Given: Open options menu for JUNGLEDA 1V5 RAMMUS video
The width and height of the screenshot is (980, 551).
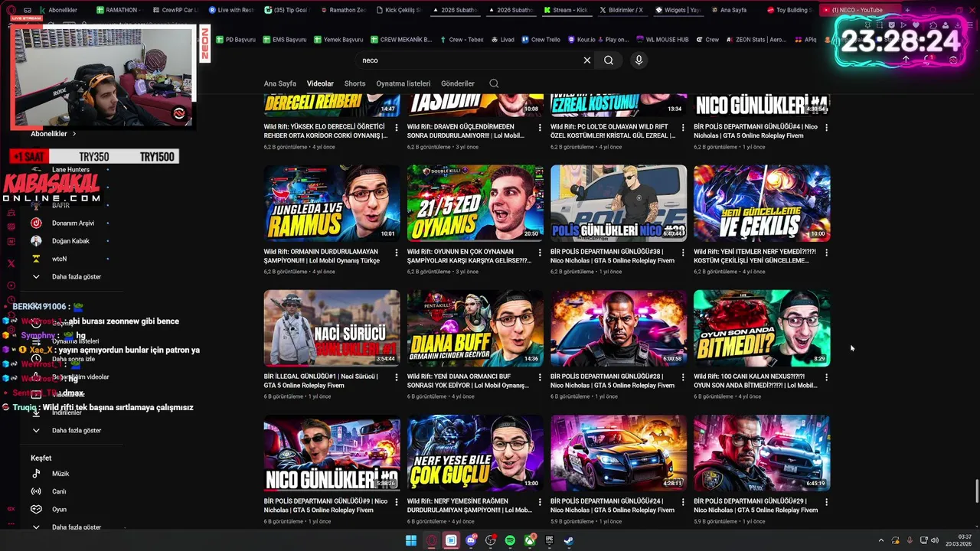Looking at the screenshot, I should (397, 252).
